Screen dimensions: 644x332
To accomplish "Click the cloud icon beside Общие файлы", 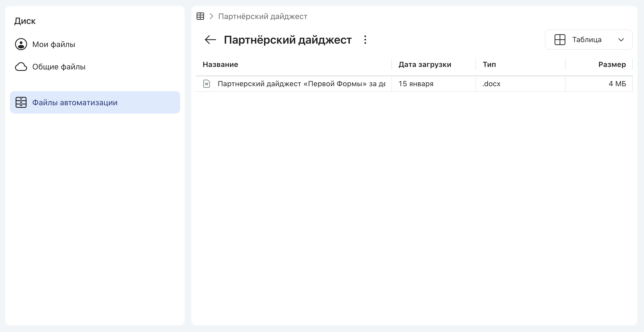I will [21, 67].
